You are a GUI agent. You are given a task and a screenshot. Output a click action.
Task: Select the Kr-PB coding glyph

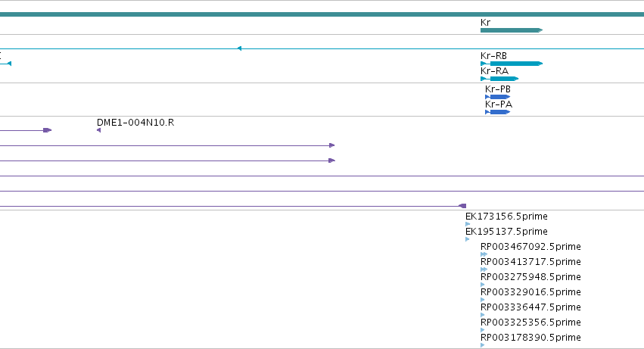click(497, 97)
